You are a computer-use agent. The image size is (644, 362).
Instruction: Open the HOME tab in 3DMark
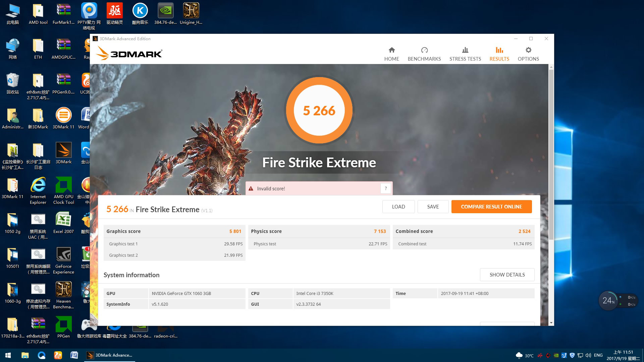point(391,54)
